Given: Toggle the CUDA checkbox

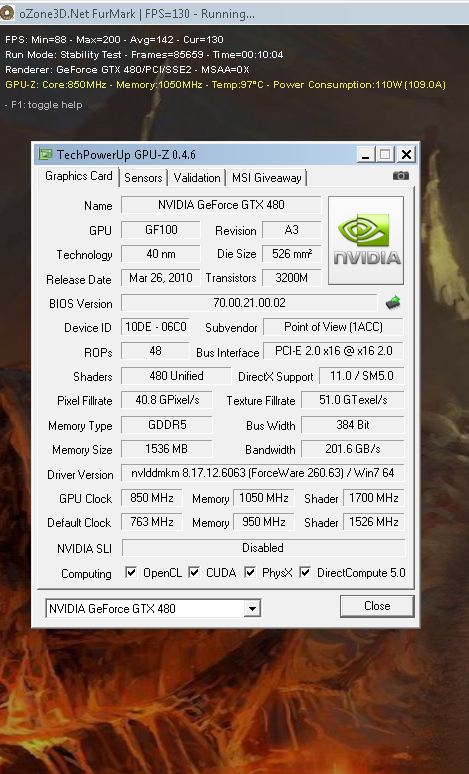Looking at the screenshot, I should tap(195, 573).
